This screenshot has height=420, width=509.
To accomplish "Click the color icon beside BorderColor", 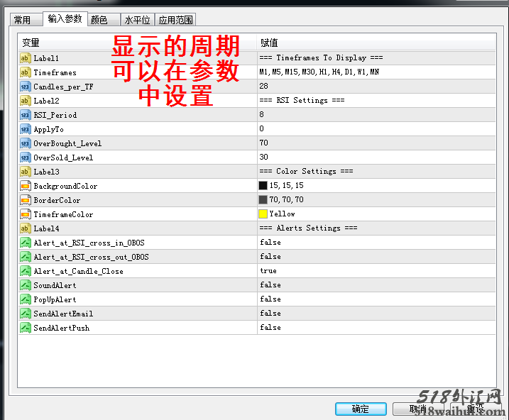I will (x=26, y=200).
